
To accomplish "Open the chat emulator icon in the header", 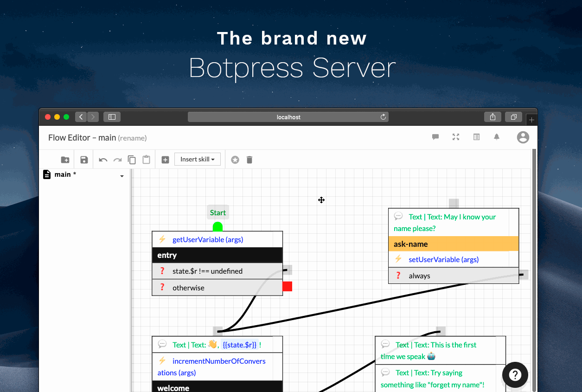I will point(435,137).
